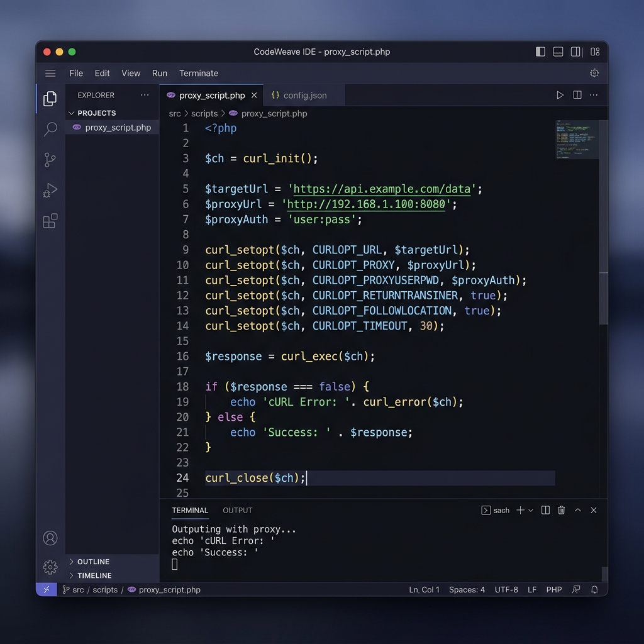
Task: Open the new terminal dropdown chevron
Action: click(x=531, y=511)
